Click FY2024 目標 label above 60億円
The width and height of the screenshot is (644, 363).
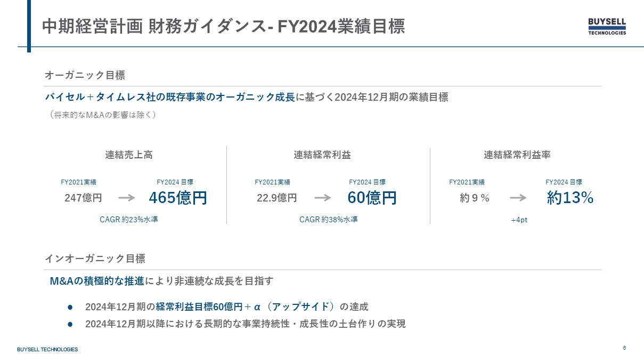click(367, 182)
